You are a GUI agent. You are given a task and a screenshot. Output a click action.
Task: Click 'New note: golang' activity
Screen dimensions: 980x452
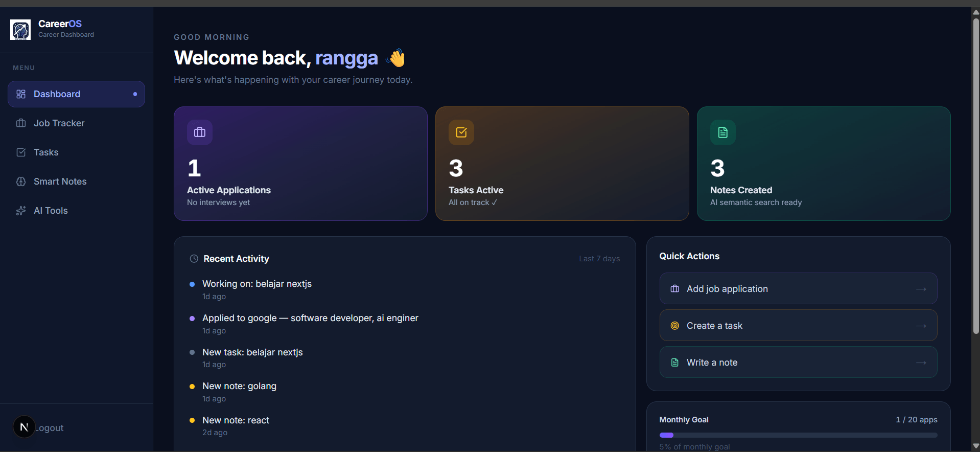pyautogui.click(x=239, y=387)
